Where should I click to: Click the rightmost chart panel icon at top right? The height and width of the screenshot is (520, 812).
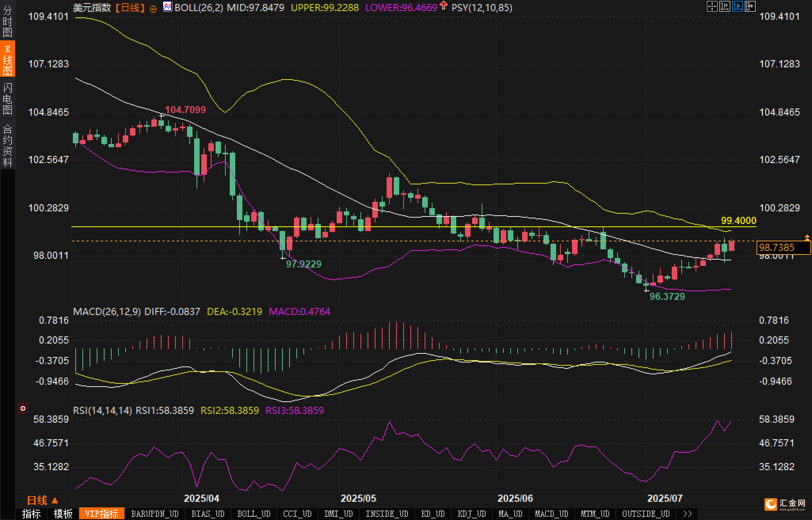[750, 7]
